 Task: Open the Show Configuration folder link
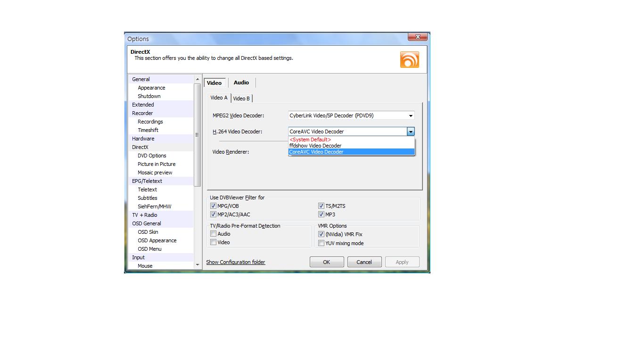[236, 262]
